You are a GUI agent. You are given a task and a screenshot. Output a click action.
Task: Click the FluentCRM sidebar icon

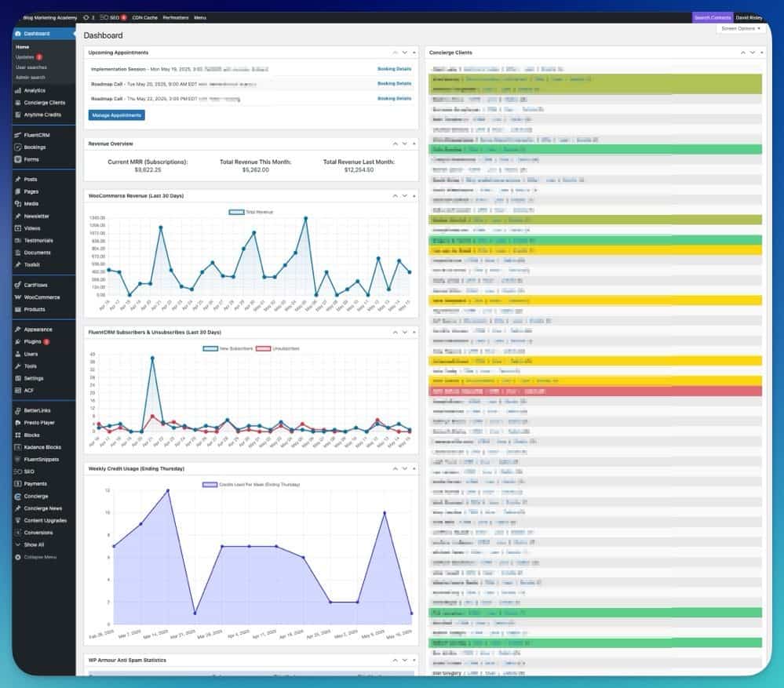pyautogui.click(x=18, y=135)
